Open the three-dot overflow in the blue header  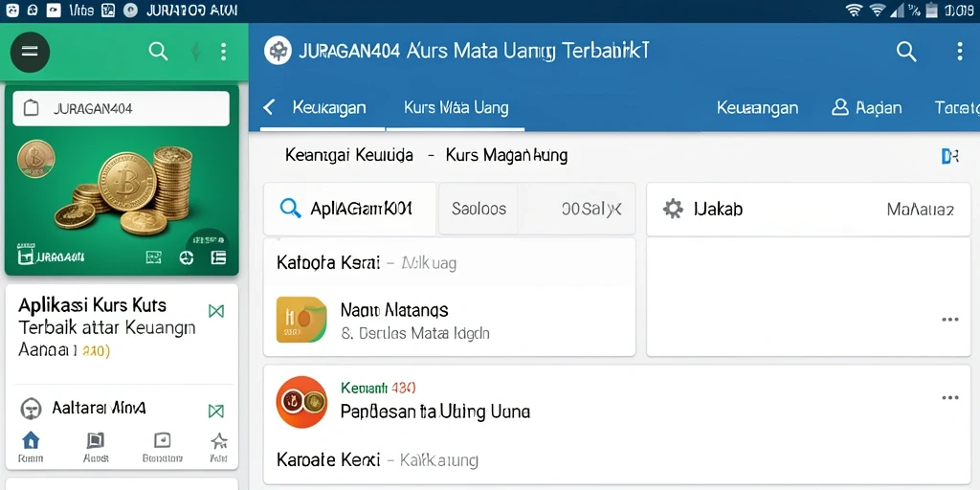(x=960, y=52)
